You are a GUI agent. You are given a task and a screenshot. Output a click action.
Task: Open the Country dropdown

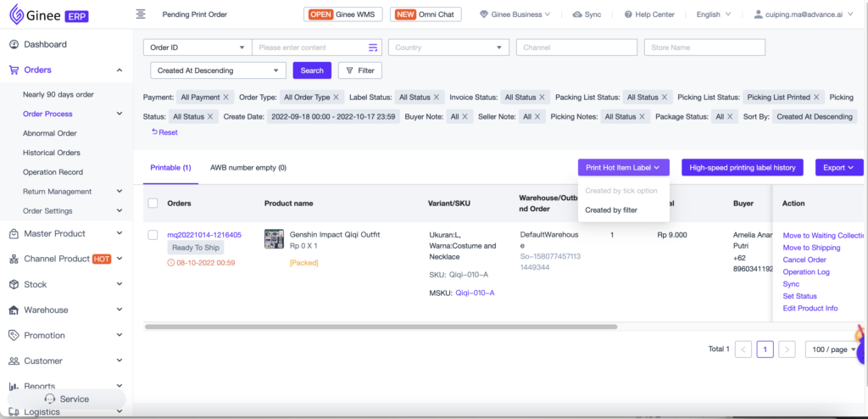coord(448,47)
